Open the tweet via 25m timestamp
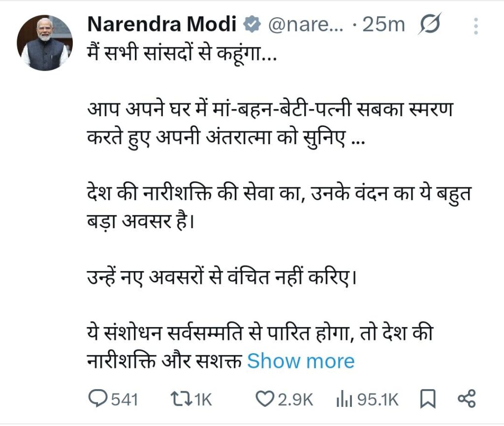The image size is (504, 426). (383, 25)
